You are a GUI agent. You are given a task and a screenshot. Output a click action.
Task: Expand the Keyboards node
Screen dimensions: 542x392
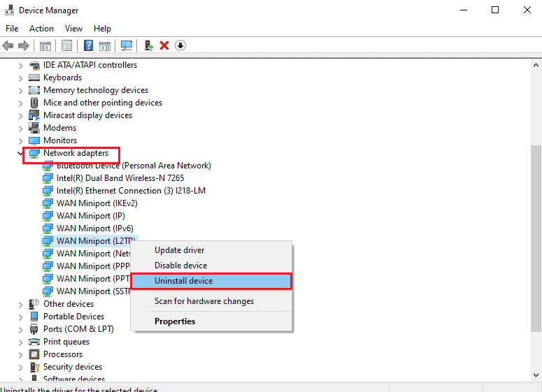pos(20,78)
